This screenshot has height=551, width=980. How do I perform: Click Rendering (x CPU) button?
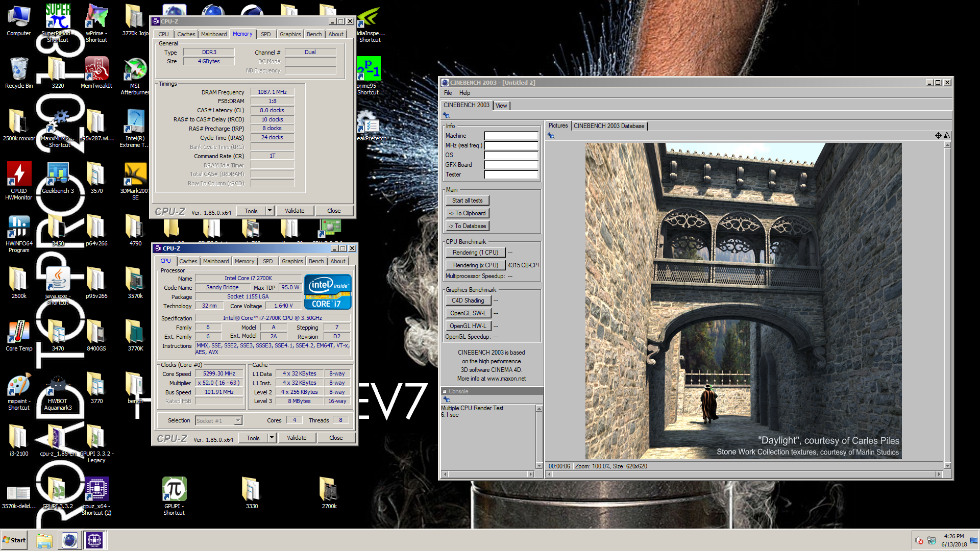point(475,265)
